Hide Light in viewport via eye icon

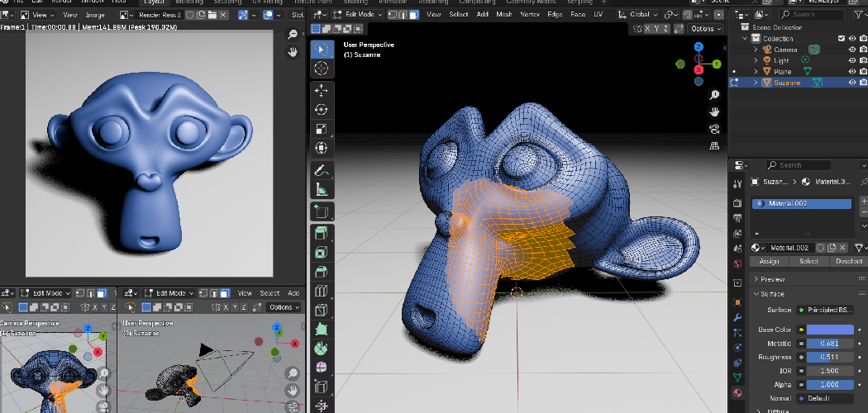(x=852, y=60)
